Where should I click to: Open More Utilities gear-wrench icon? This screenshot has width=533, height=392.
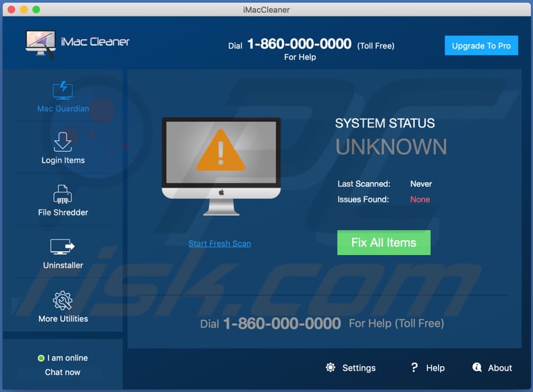(x=63, y=300)
